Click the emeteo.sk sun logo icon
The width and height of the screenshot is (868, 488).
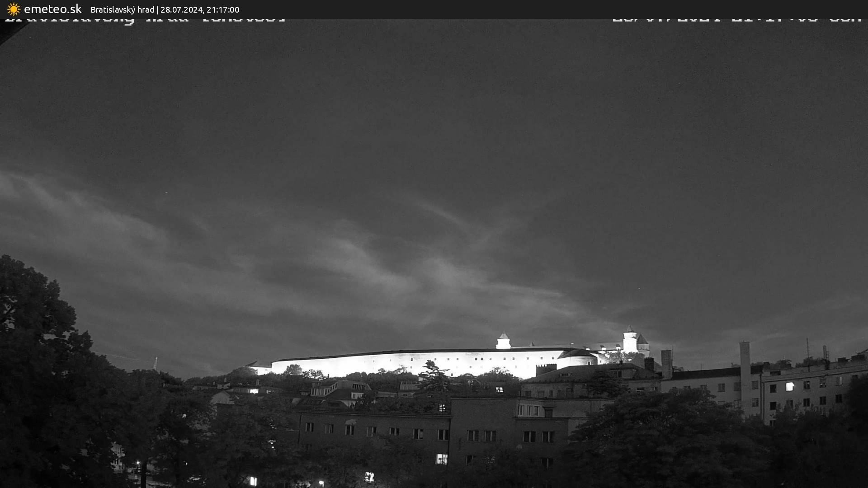(x=14, y=9)
